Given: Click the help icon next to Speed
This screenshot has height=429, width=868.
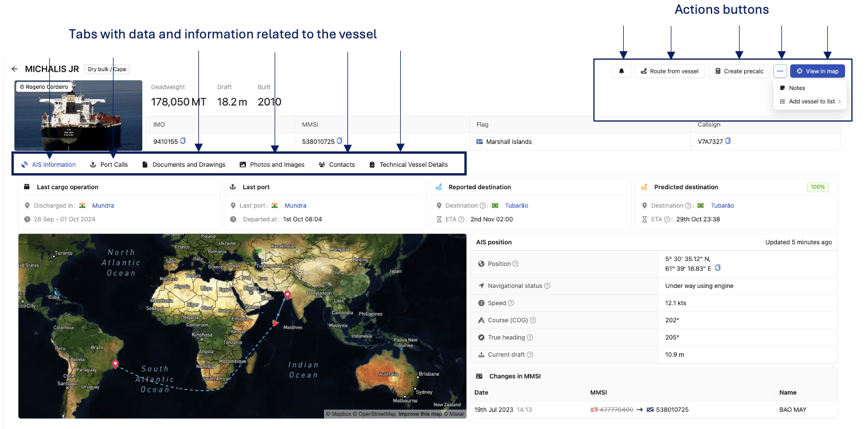Looking at the screenshot, I should coord(511,303).
